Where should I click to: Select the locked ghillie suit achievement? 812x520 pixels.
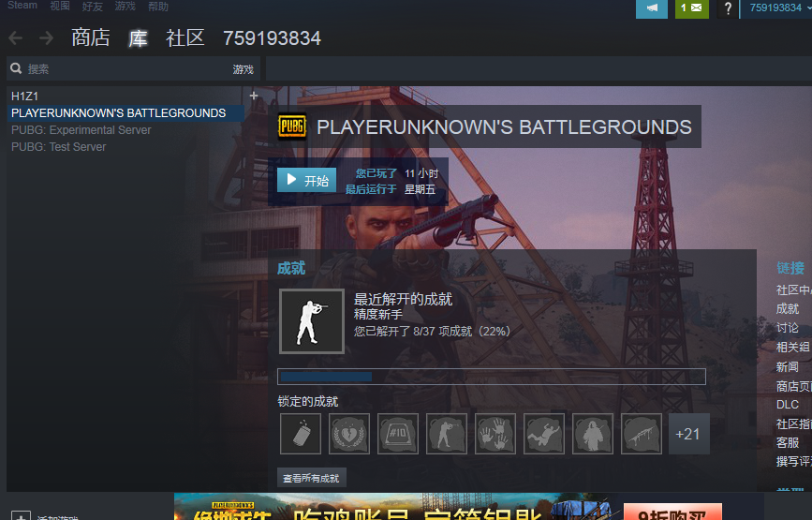(593, 434)
